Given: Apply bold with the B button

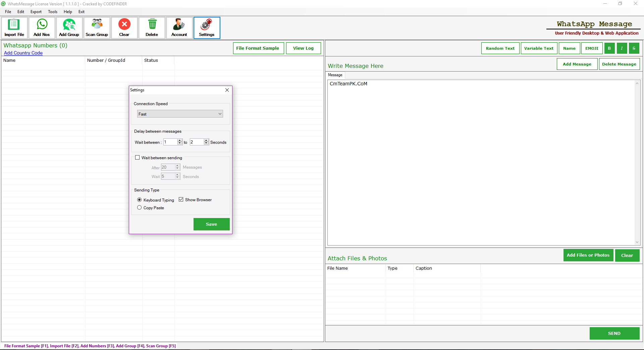Looking at the screenshot, I should [x=609, y=48].
